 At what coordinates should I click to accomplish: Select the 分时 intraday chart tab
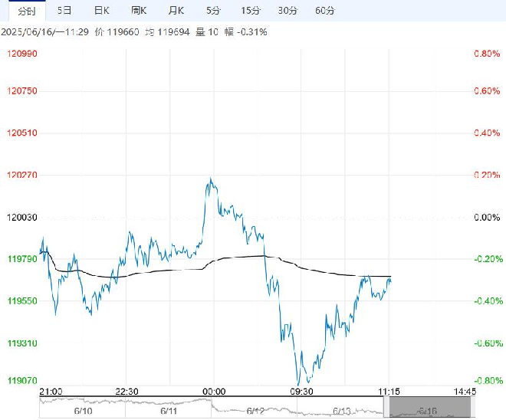click(27, 11)
